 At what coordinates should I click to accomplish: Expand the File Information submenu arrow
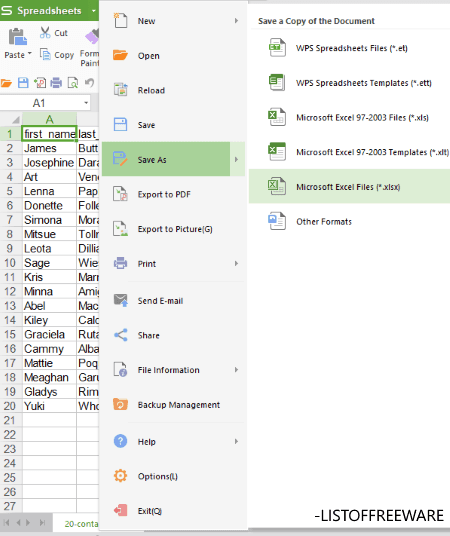tap(236, 370)
